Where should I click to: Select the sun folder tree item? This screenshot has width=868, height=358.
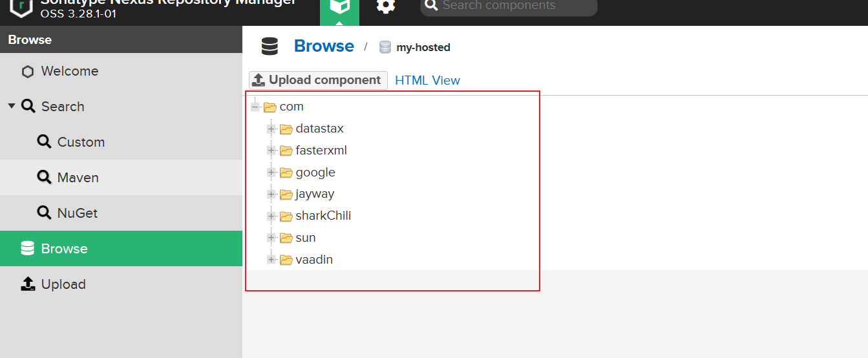click(x=305, y=238)
